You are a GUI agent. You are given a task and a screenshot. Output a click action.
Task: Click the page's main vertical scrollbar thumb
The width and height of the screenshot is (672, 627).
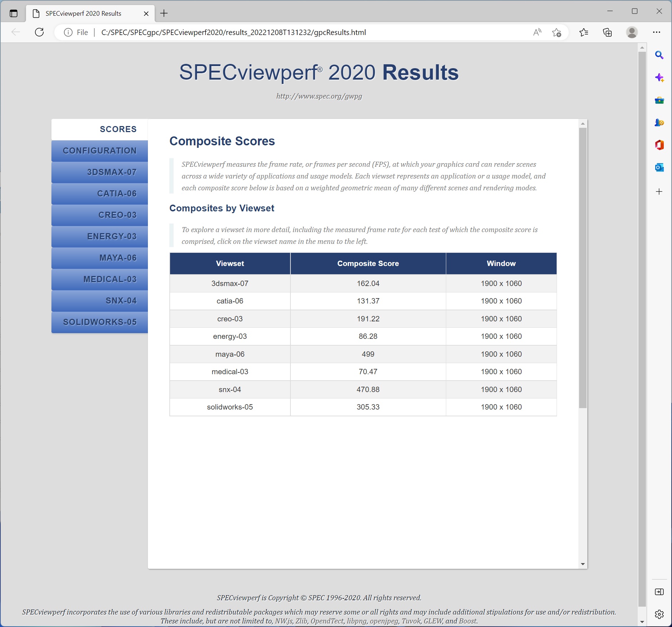(642, 328)
